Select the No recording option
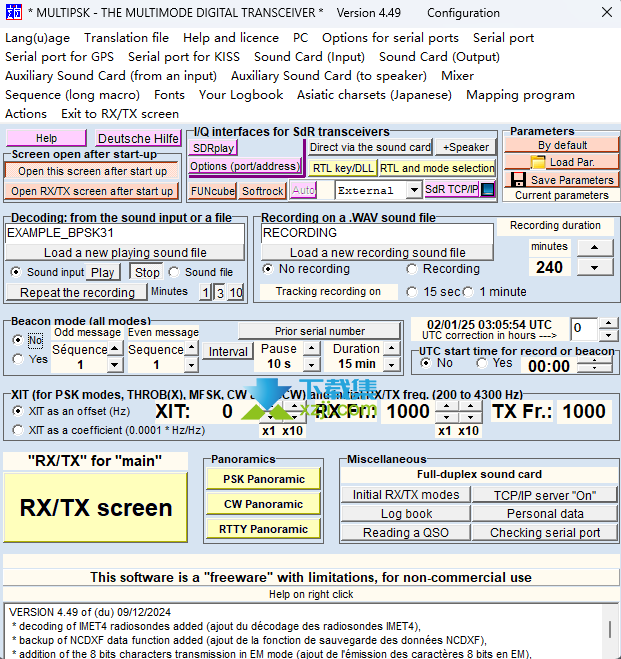The height and width of the screenshot is (659, 621). click(268, 269)
